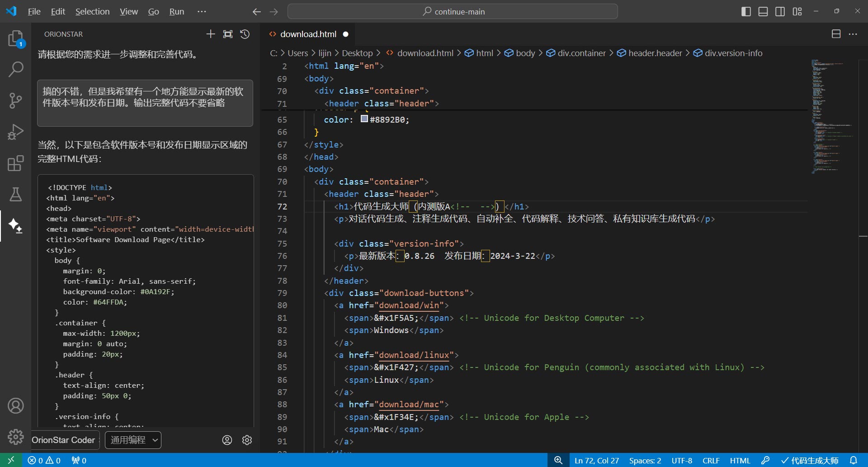
Task: Open the Search view icon
Action: coord(16,69)
